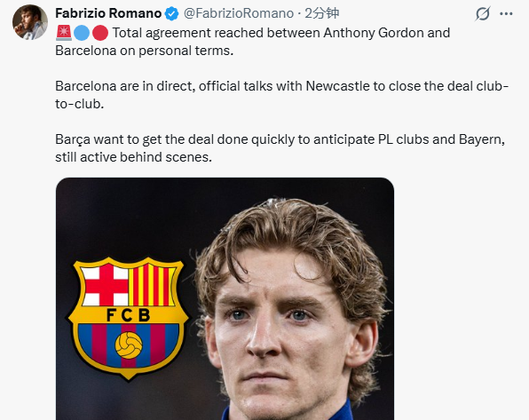Open the attached player photo

point(225,298)
